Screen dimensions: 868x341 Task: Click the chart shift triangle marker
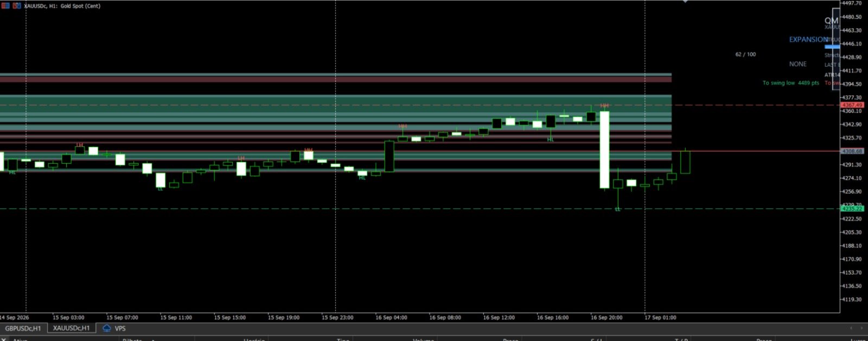pyautogui.click(x=685, y=2)
